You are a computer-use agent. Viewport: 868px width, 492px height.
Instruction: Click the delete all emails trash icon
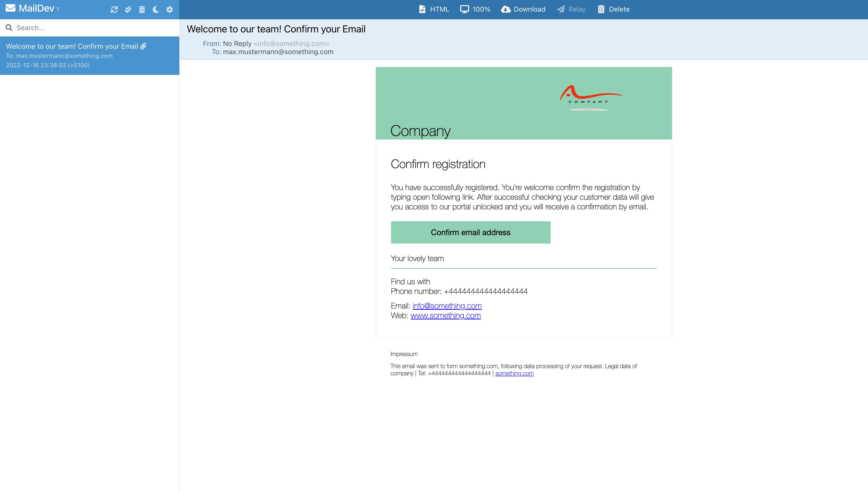click(x=142, y=9)
